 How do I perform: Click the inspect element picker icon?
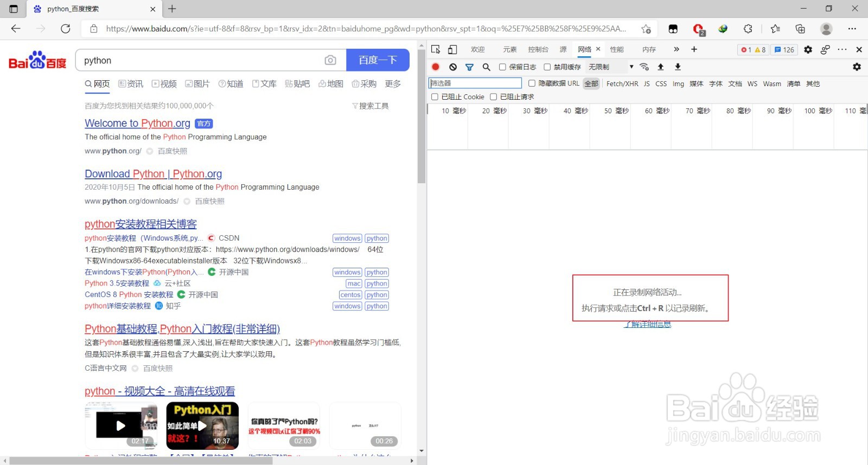[x=436, y=49]
